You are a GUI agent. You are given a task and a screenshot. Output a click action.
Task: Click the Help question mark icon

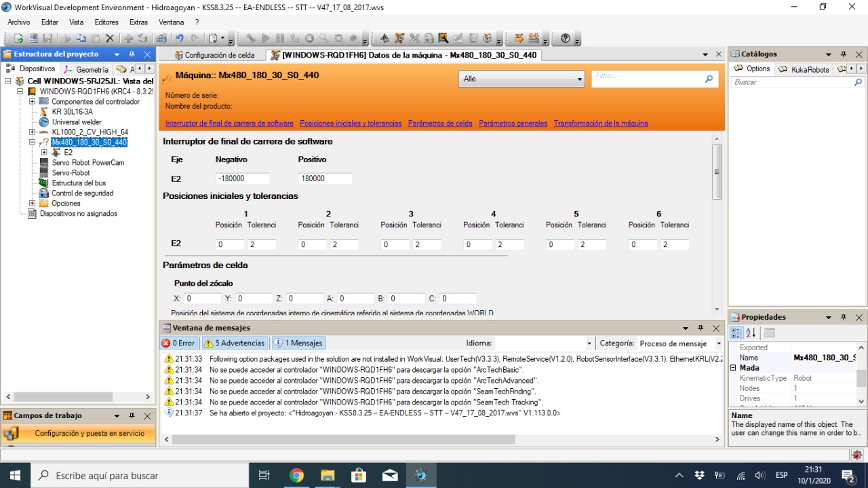tap(566, 39)
